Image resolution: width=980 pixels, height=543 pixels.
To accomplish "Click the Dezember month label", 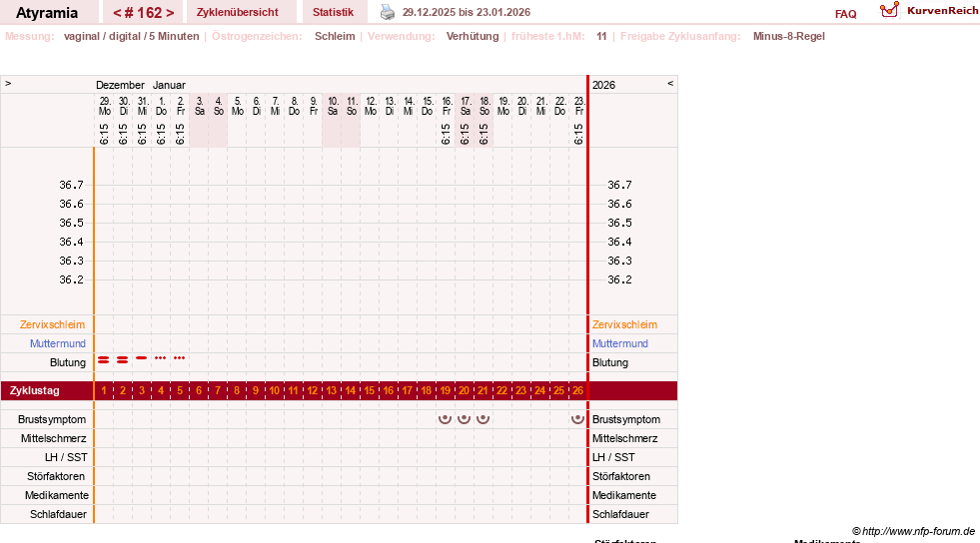I will pos(120,85).
